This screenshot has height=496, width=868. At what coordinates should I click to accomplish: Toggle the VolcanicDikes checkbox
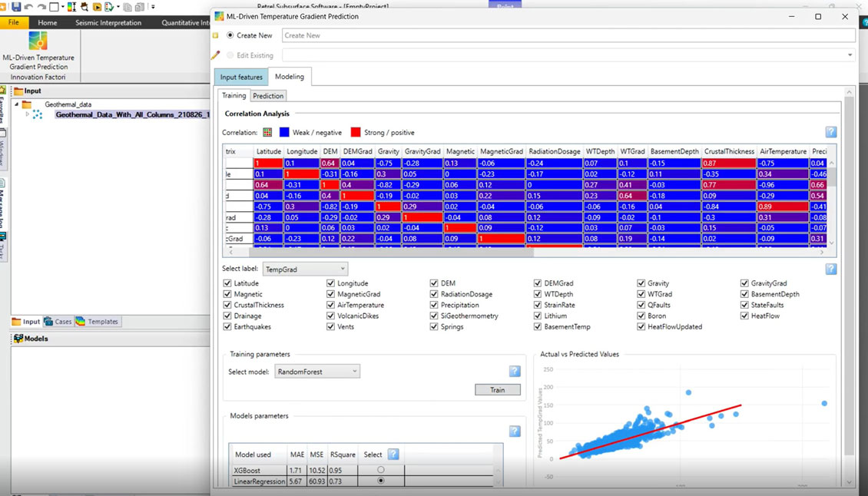pyautogui.click(x=330, y=316)
